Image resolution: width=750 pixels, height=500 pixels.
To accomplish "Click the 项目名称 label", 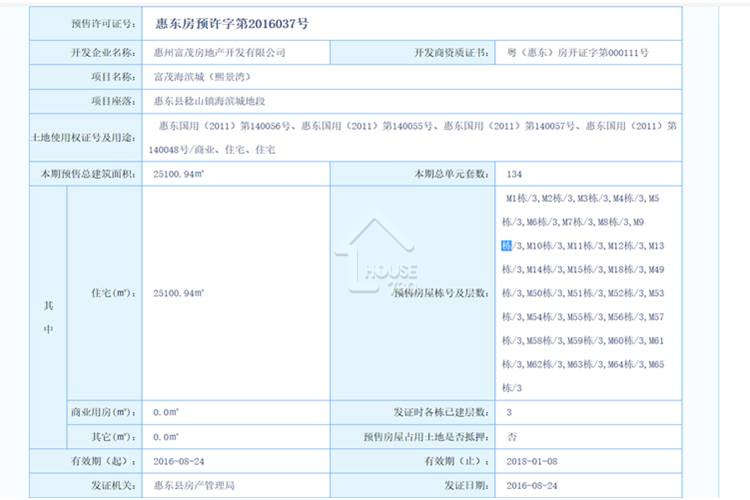I will pyautogui.click(x=113, y=77).
